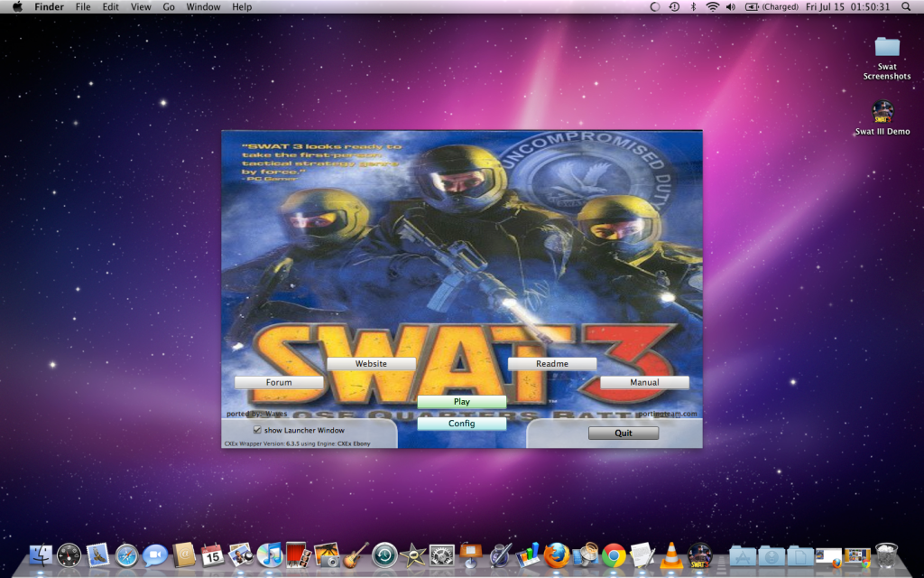Open the satellite dish icon in the Dock
The height and width of the screenshot is (578, 924).
[x=586, y=555]
